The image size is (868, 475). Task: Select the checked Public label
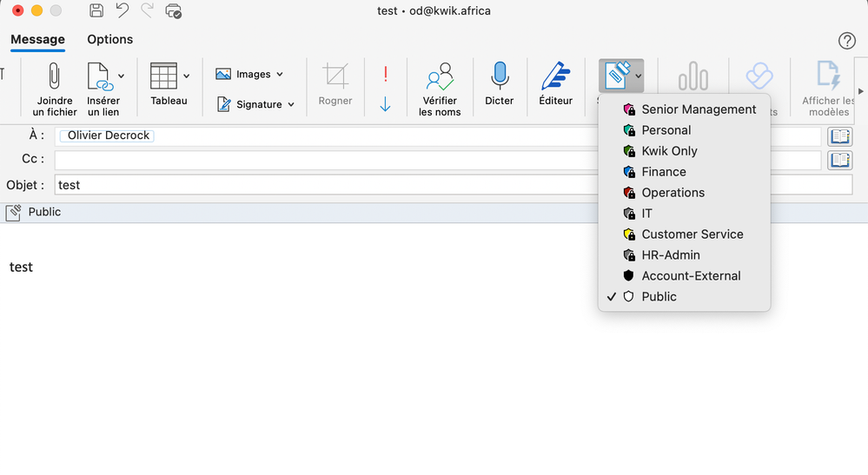[x=684, y=297]
